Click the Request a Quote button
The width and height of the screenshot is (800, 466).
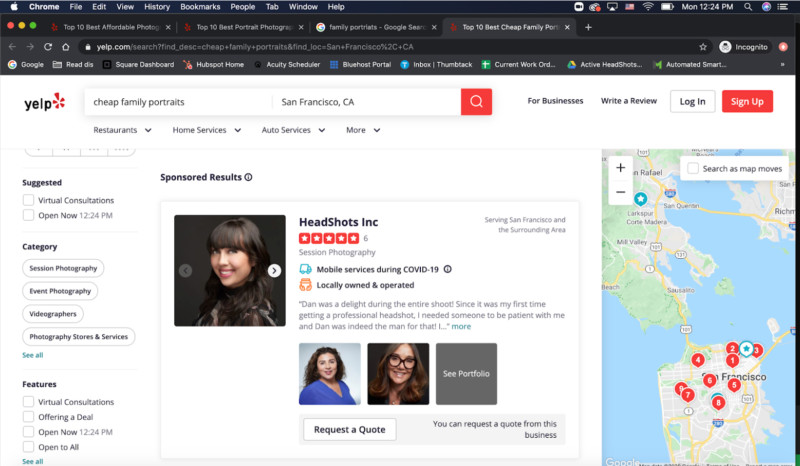coord(350,429)
